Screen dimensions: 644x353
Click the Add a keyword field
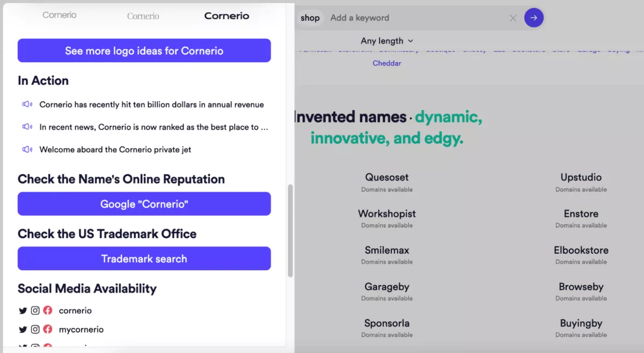(x=416, y=18)
